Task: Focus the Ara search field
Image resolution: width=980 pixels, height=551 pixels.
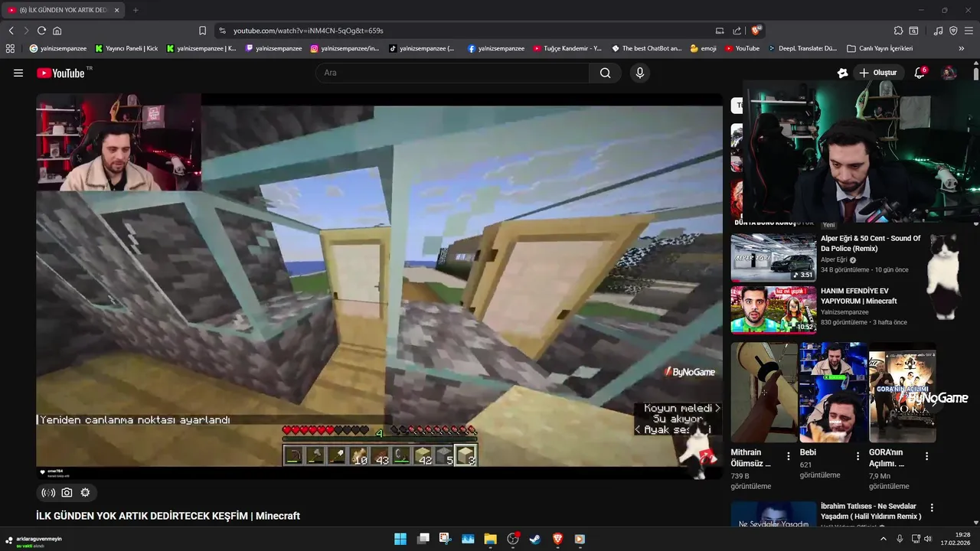Action: pos(452,73)
